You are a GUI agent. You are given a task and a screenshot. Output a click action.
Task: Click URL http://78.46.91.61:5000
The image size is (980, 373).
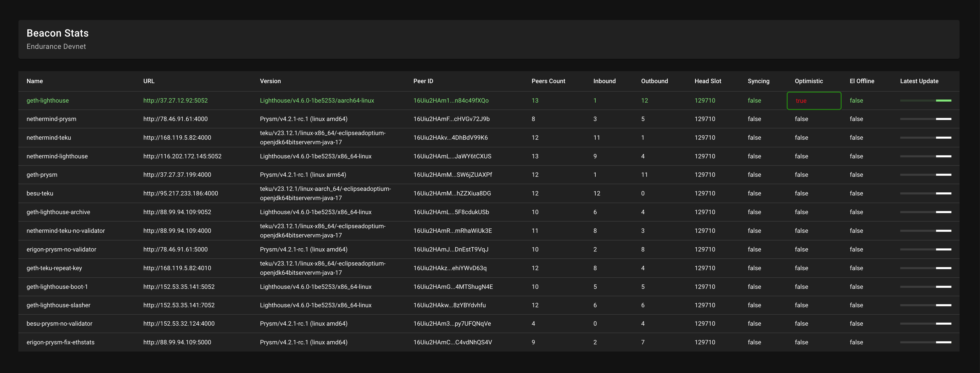coord(175,249)
